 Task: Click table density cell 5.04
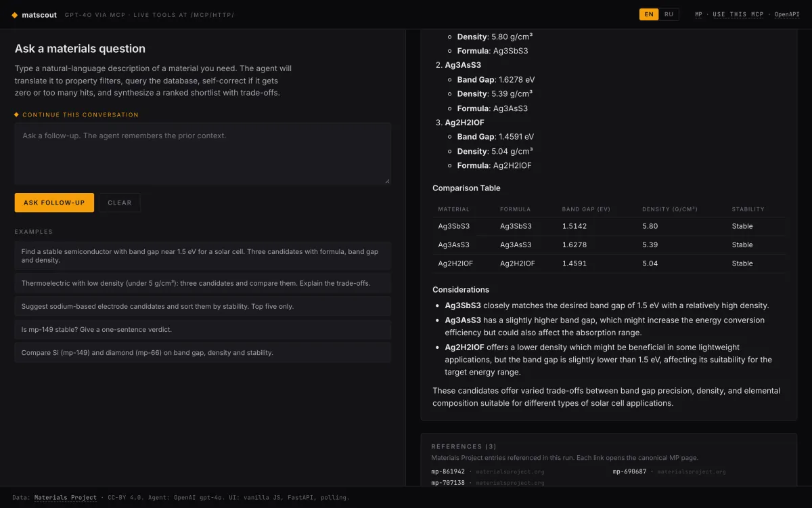coord(650,263)
